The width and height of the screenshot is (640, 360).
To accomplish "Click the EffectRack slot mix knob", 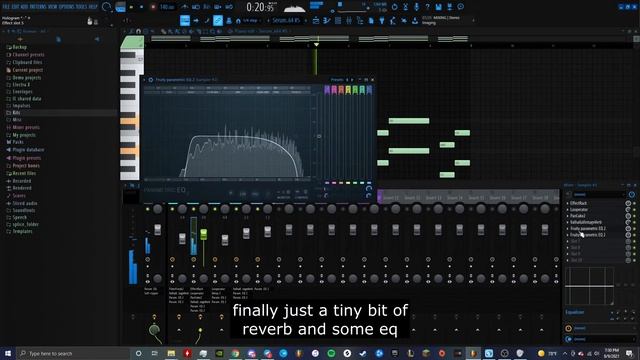I will [x=628, y=203].
